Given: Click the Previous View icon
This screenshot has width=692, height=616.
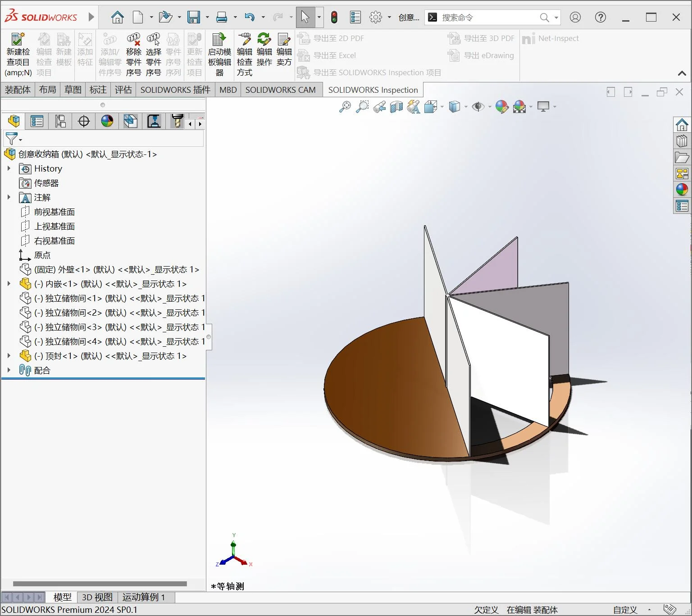Looking at the screenshot, I should click(379, 107).
